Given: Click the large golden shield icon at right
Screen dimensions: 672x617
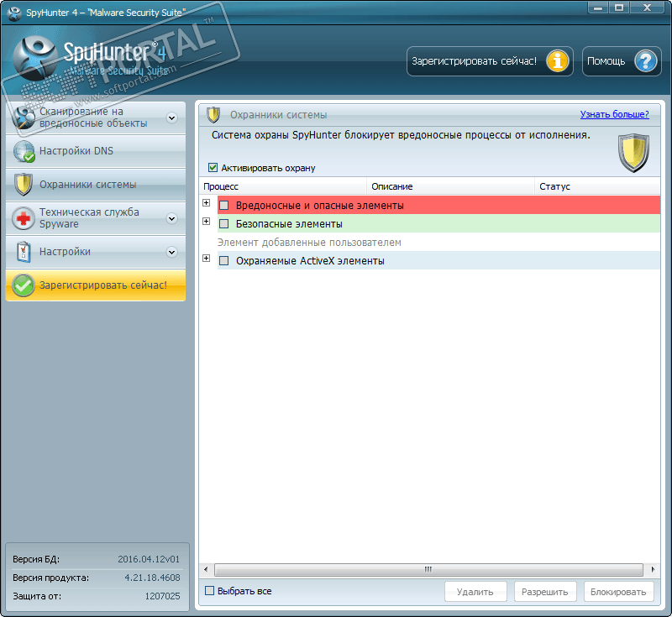Looking at the screenshot, I should [x=633, y=153].
